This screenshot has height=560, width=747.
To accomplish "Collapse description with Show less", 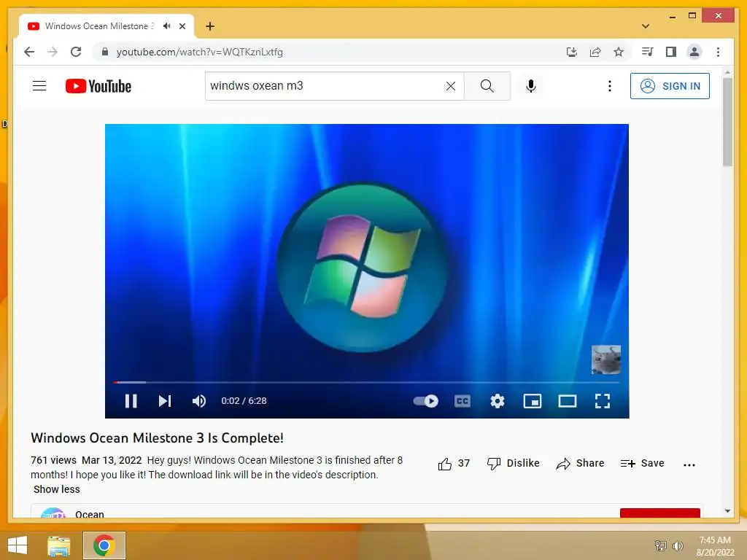I will pos(57,489).
